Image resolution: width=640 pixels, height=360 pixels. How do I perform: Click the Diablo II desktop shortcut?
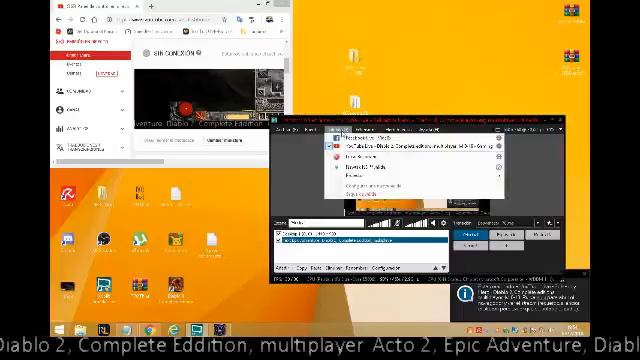(176, 285)
